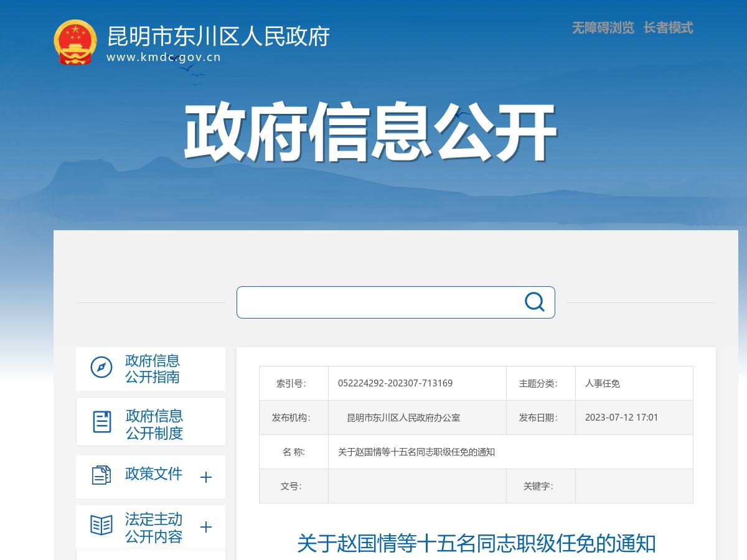Click the date 2023-07-12 17:01
Image resolution: width=747 pixels, height=560 pixels.
(621, 418)
